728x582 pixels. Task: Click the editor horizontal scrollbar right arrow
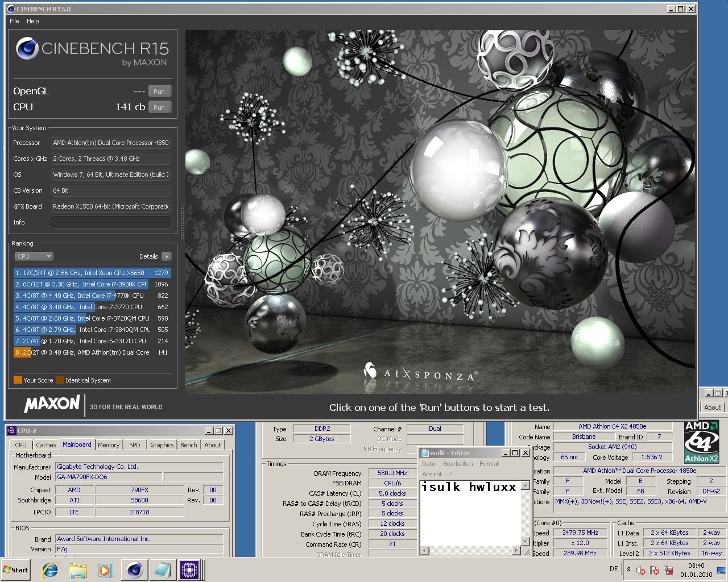coord(516,551)
